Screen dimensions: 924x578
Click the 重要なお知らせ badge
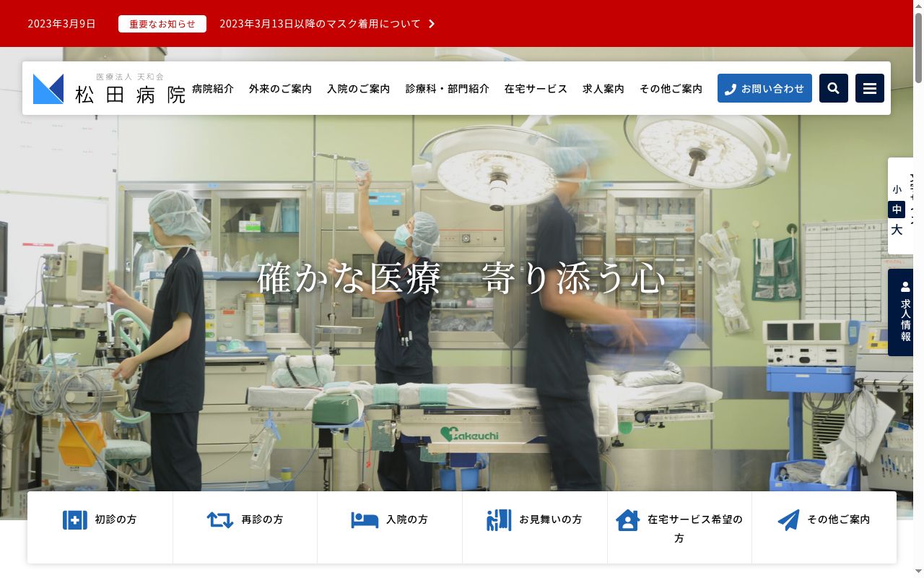click(162, 24)
